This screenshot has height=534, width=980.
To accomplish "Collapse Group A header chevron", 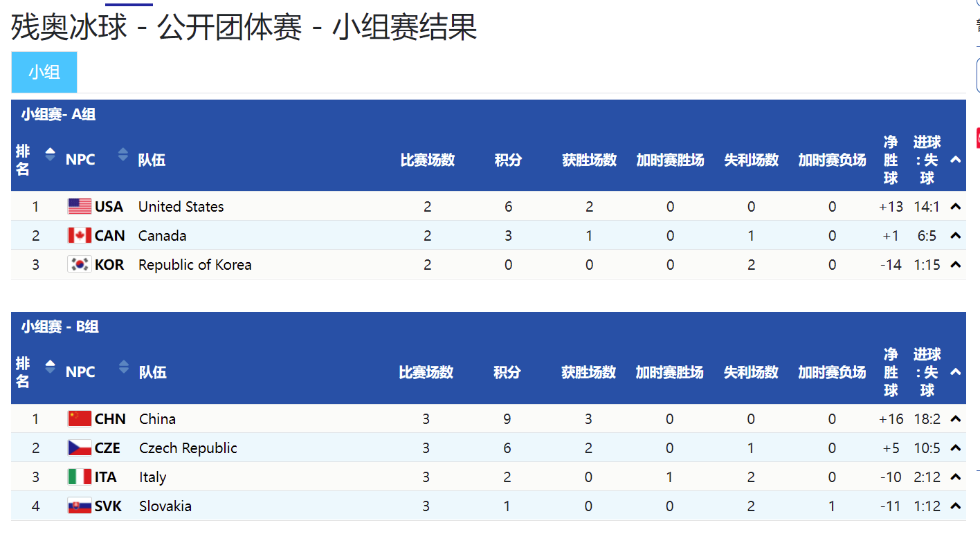I will click(x=956, y=160).
